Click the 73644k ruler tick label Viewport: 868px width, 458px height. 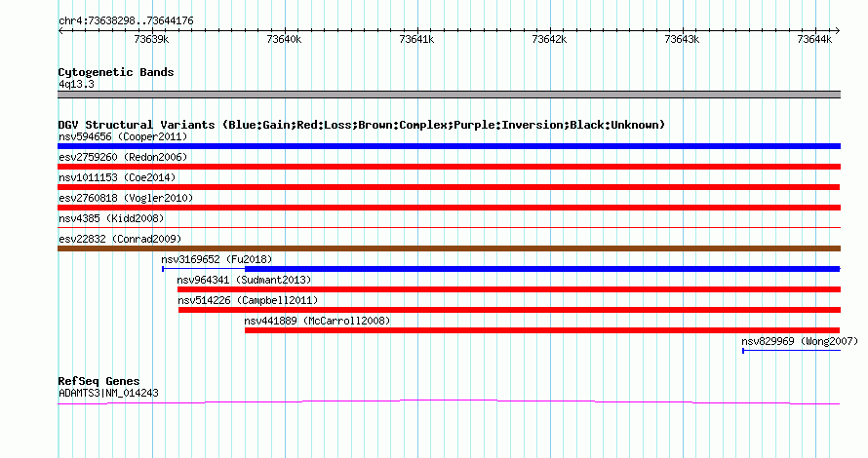pyautogui.click(x=814, y=39)
